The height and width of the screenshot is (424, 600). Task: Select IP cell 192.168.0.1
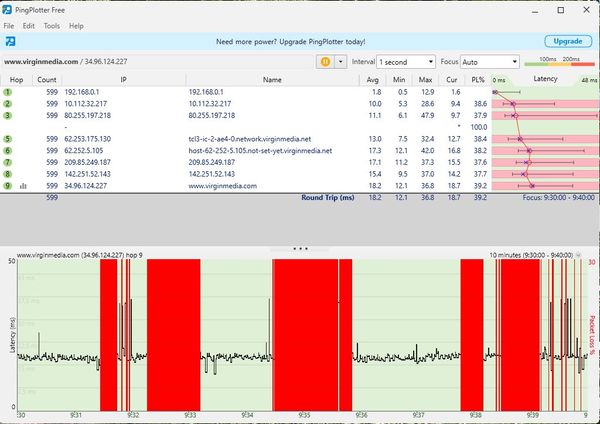click(x=82, y=92)
